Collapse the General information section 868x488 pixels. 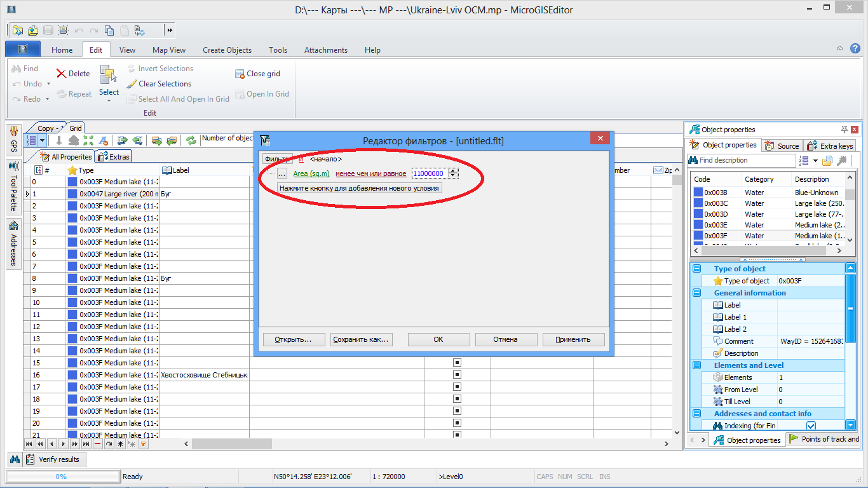696,293
